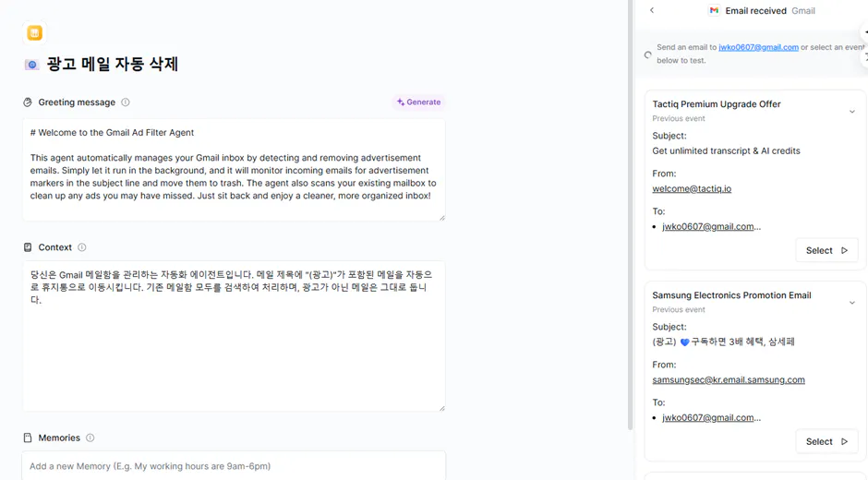
Task: Click the Greeting message text area resize handle
Action: (x=441, y=218)
